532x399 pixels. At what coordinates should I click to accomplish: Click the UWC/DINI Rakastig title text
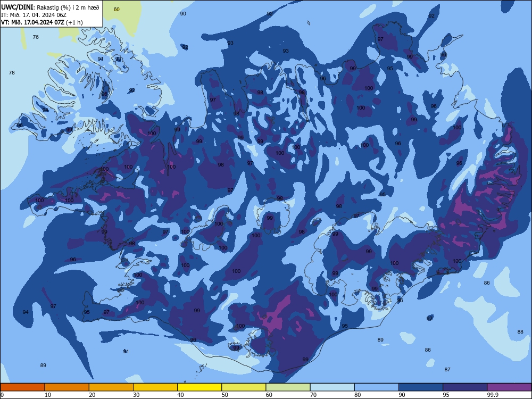coord(50,7)
